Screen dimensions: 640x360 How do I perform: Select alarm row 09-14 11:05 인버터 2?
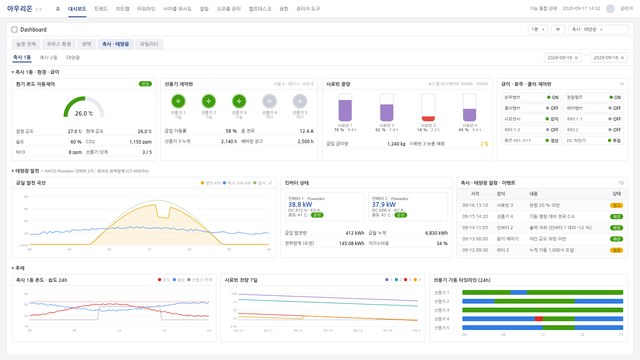click(542, 228)
